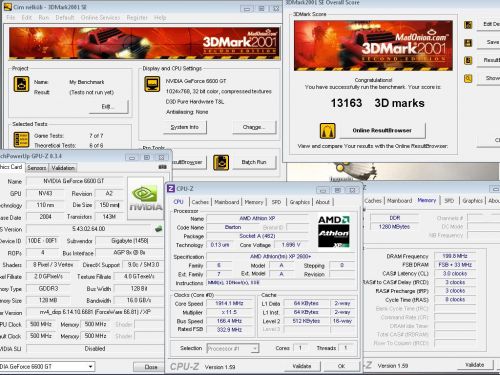
Task: Open the Online Services menu
Action: [100, 18]
